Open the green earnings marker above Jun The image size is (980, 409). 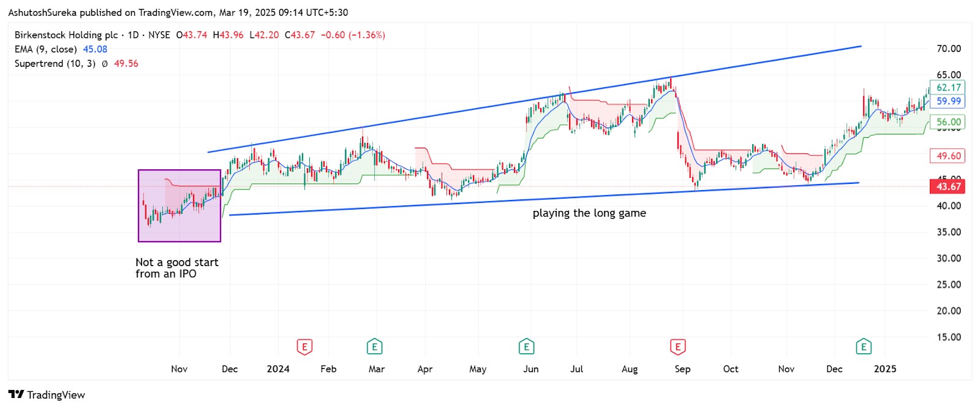(x=526, y=347)
